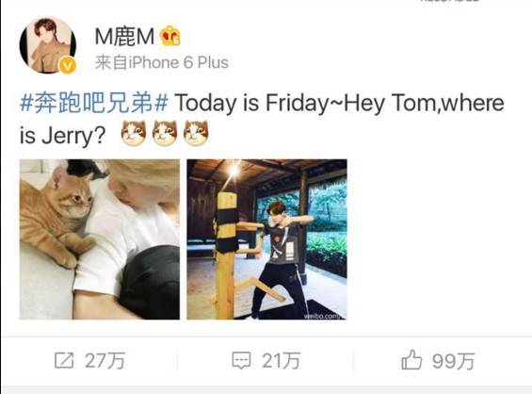Open the M鹿M username link
The image size is (532, 394).
pos(124,37)
